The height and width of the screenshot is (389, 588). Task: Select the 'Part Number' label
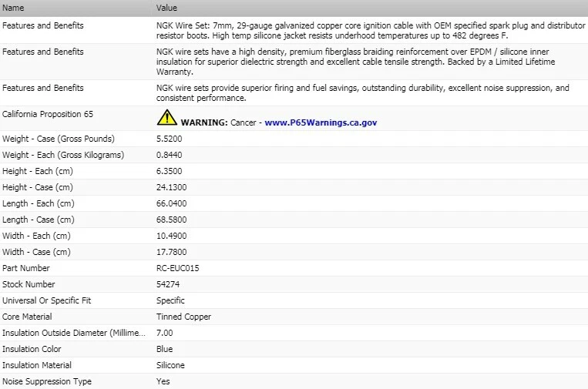pos(26,268)
